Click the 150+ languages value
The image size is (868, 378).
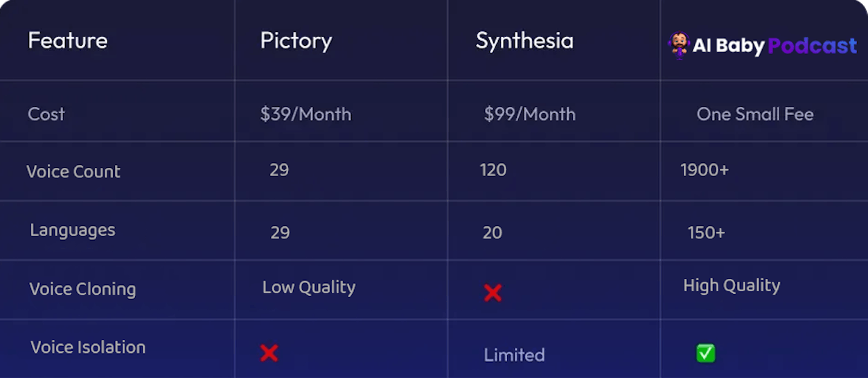coord(706,232)
